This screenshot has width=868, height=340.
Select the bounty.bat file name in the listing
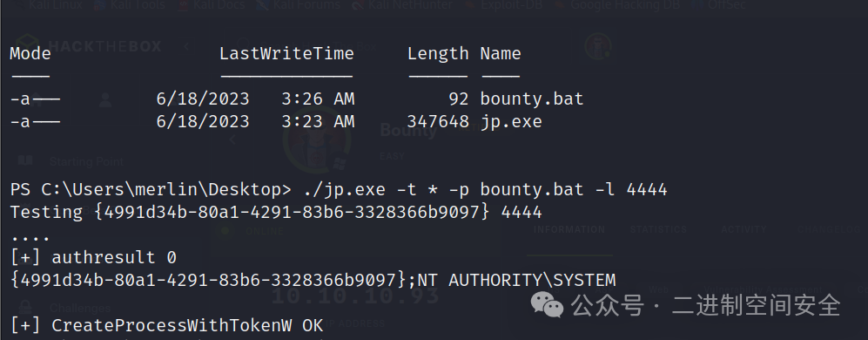[531, 99]
